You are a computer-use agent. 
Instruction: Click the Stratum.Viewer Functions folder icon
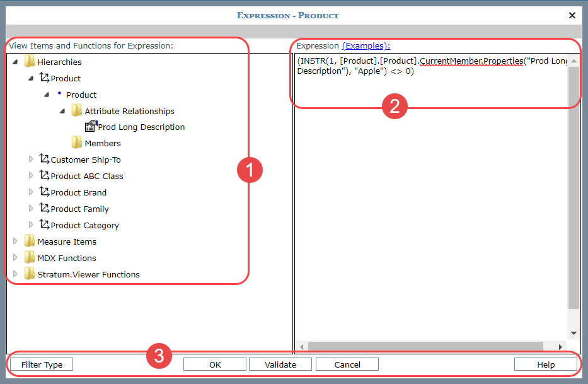29,274
